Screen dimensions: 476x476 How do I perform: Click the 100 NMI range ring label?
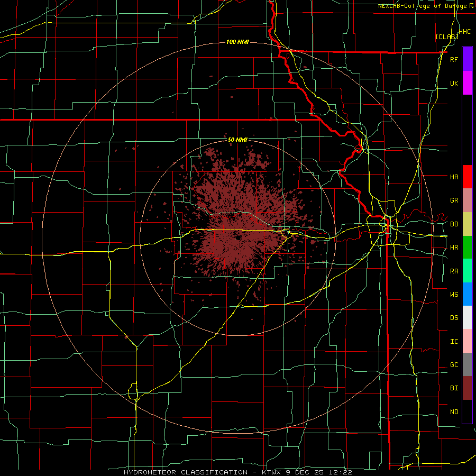point(237,42)
